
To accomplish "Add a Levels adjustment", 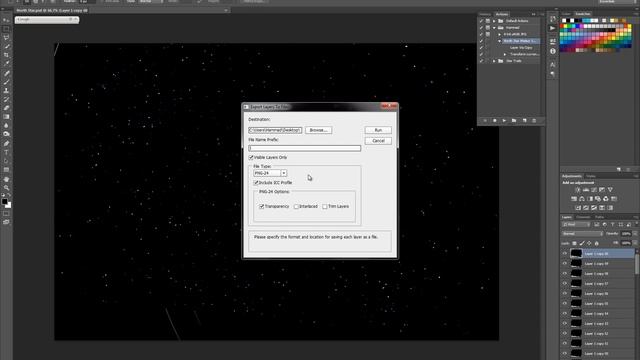I will [x=586, y=190].
